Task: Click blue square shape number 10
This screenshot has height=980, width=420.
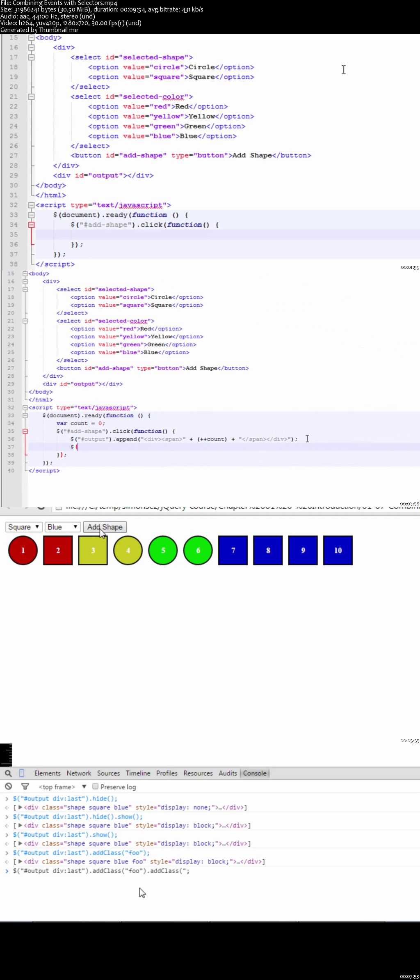Action: 338,550
